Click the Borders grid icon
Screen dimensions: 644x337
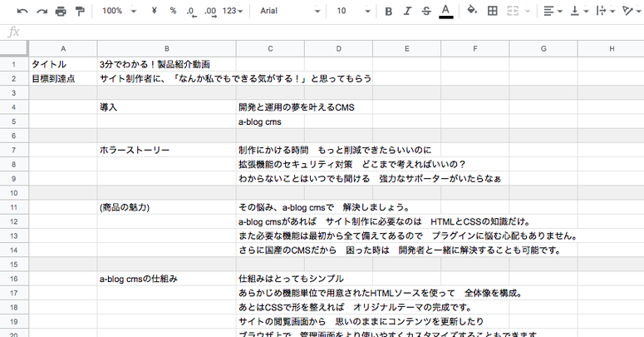493,12
